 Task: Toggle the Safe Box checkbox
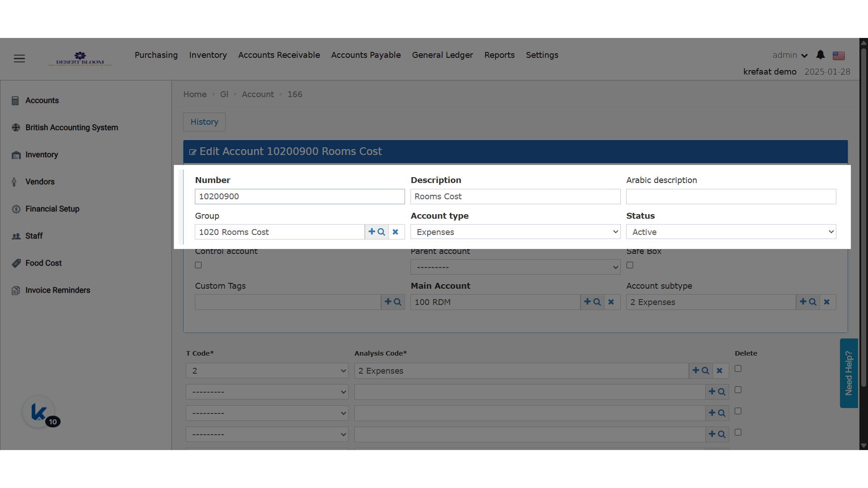pos(630,265)
